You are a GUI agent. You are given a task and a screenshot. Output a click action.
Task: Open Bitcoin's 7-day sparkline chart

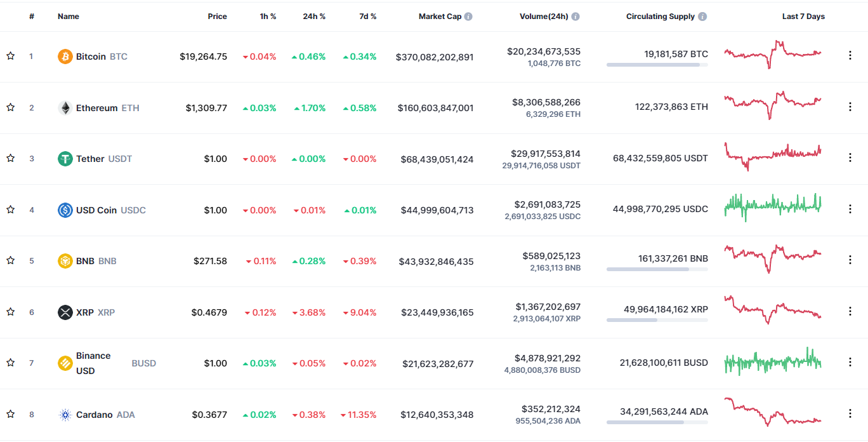pos(773,55)
